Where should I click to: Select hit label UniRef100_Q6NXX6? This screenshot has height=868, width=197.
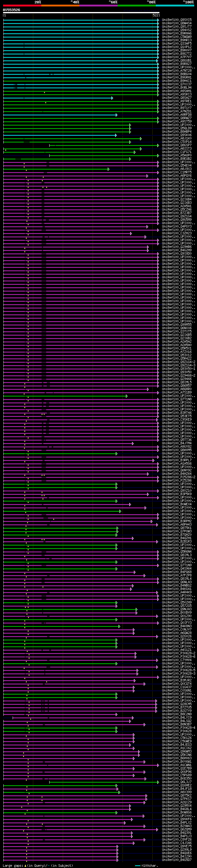click(177, 328)
